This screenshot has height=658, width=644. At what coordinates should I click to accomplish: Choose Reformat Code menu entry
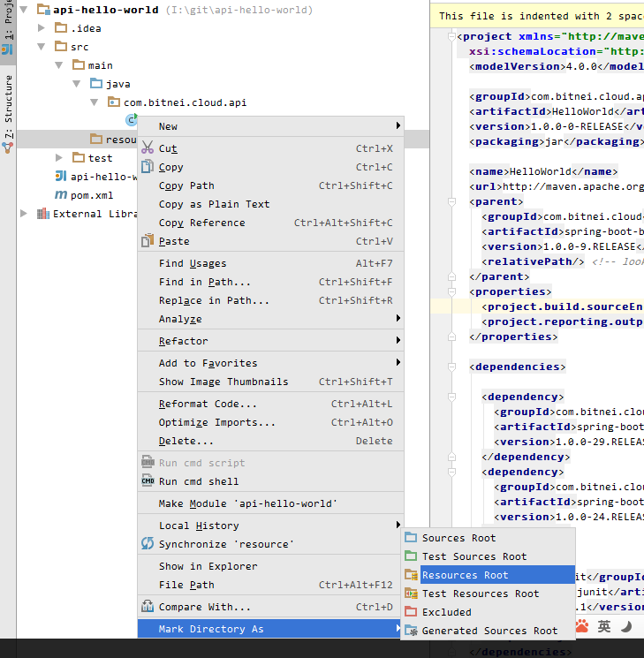point(271,404)
